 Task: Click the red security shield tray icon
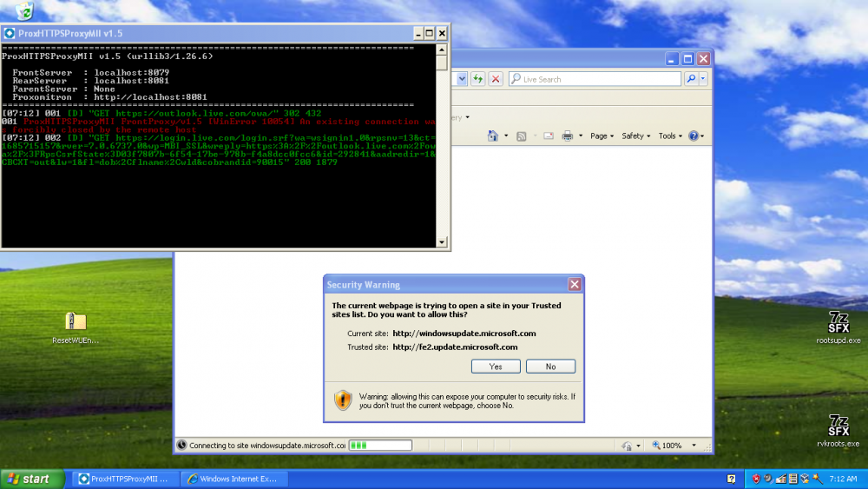coord(756,479)
